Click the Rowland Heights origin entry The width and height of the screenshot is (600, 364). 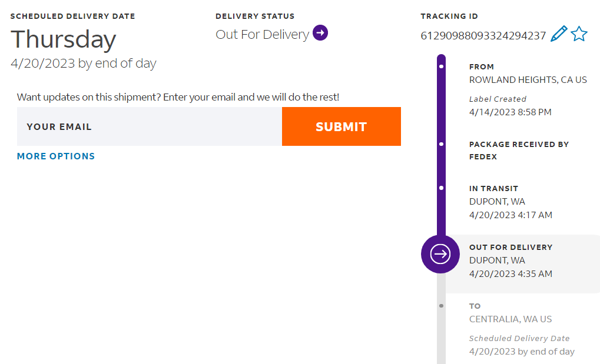(528, 79)
